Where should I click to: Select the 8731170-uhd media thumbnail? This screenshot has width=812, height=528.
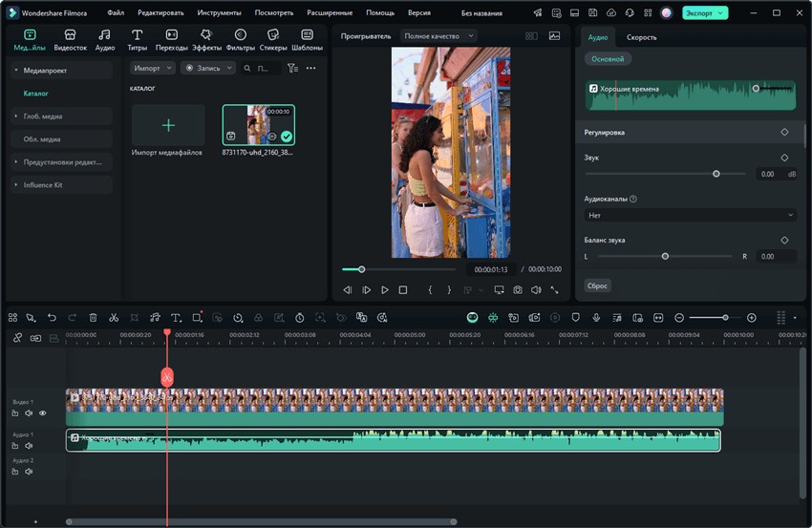(258, 124)
